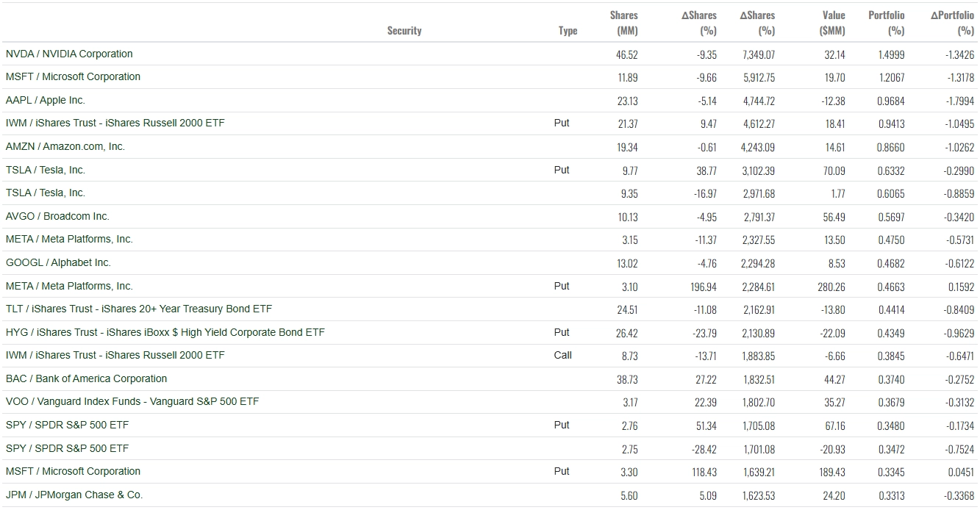Open META Platforms link in the 3.15 shares row
This screenshot has width=980, height=510.
click(x=69, y=239)
